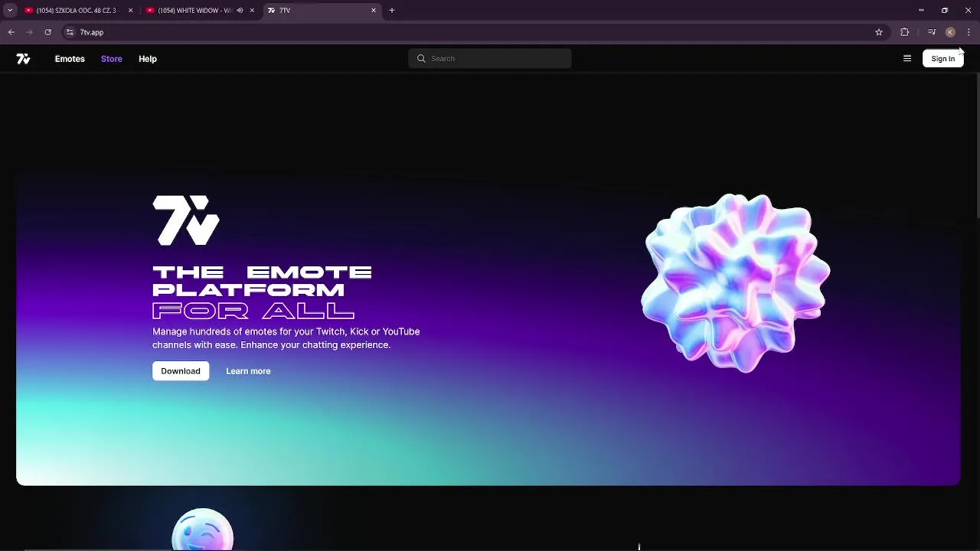Click the winking emoji graphic below hero
This screenshot has height=551, width=980.
(203, 530)
